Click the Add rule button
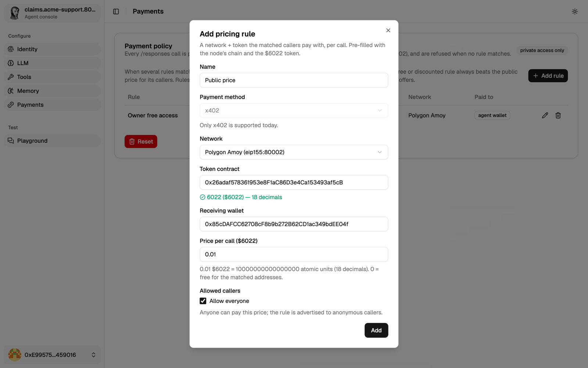588x368 pixels. coord(548,75)
